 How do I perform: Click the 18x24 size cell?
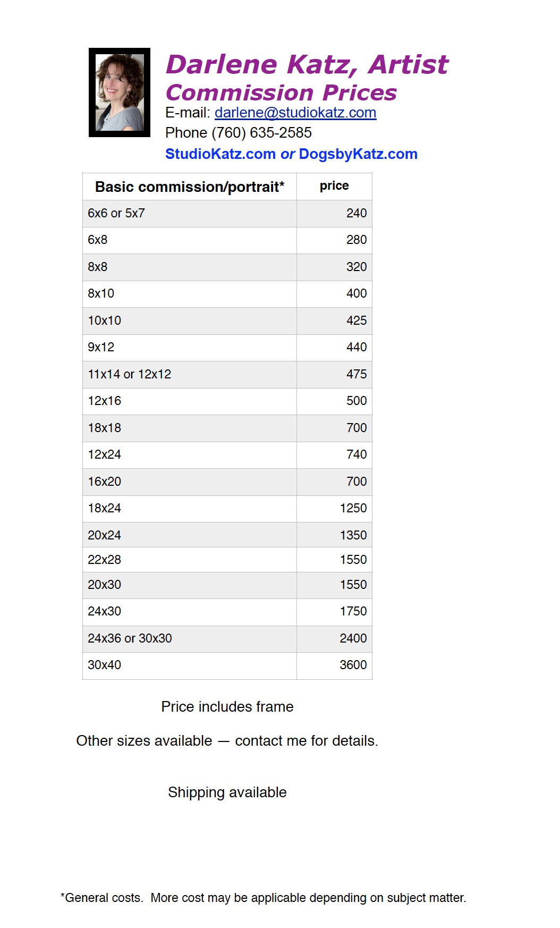pos(105,509)
